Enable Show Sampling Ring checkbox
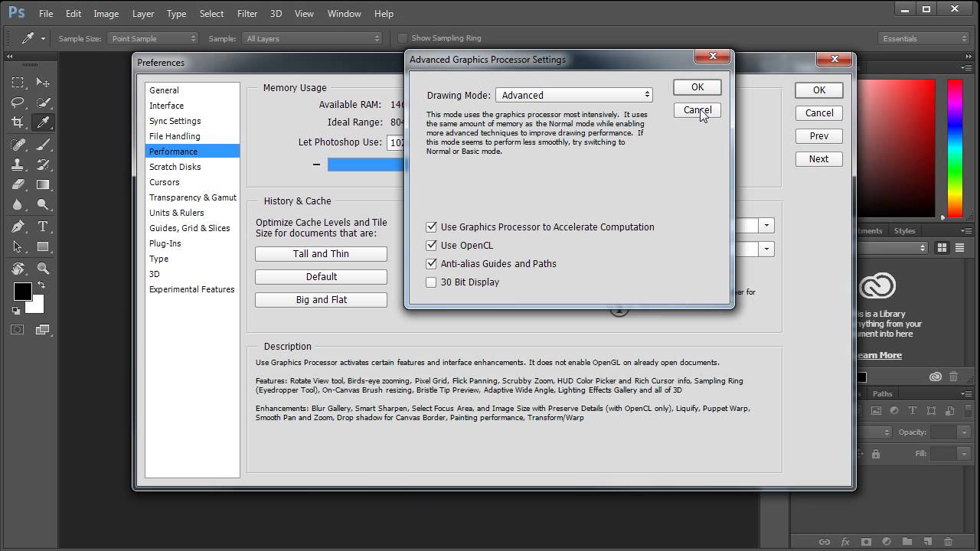The height and width of the screenshot is (551, 980). pos(403,38)
